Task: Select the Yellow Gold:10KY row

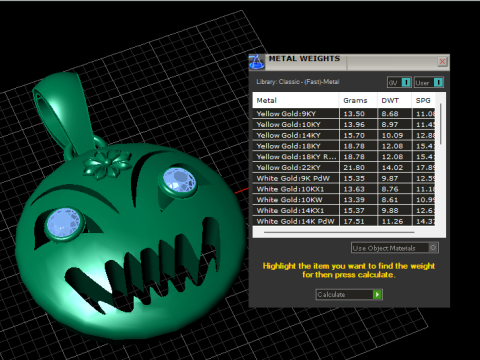Action: 344,125
